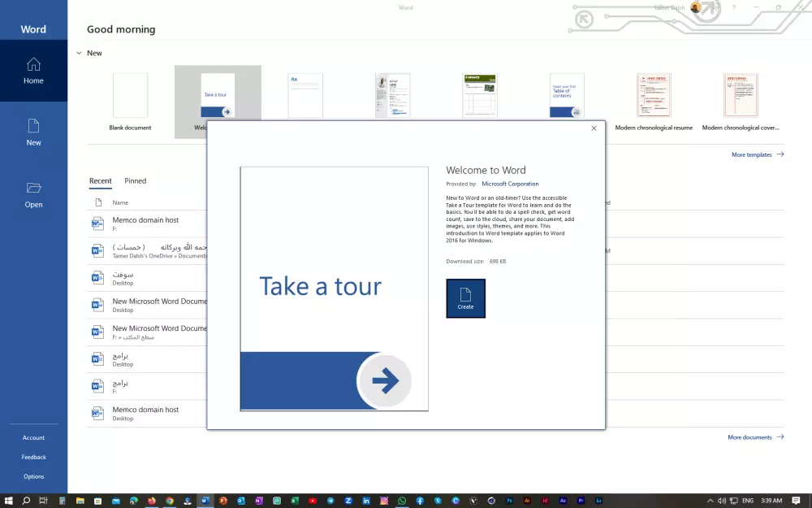Launch Outlook from taskbar
The width and height of the screenshot is (812, 508).
pos(241,501)
